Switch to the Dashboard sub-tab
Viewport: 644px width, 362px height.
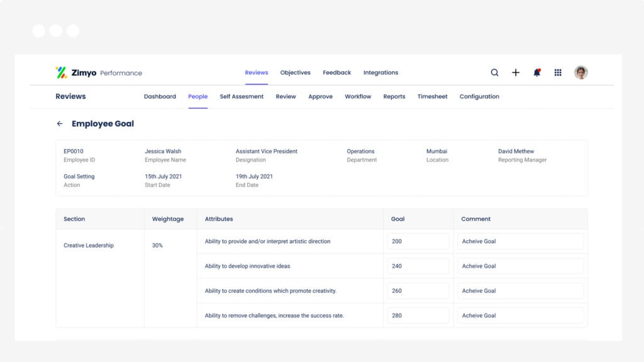(x=160, y=96)
